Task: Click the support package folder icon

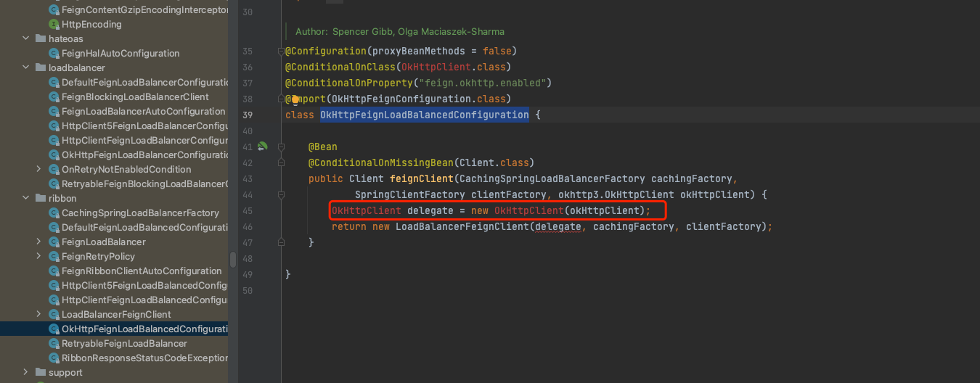Action: 40,373
